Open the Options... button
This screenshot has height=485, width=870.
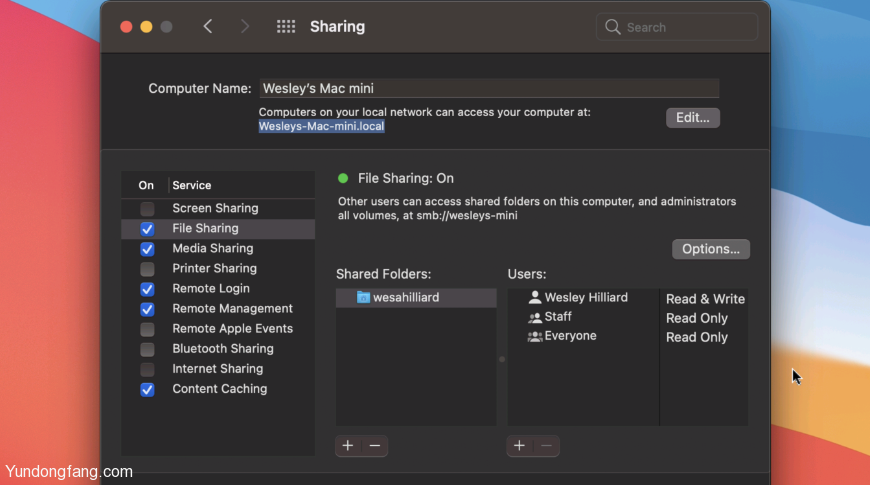[711, 249]
